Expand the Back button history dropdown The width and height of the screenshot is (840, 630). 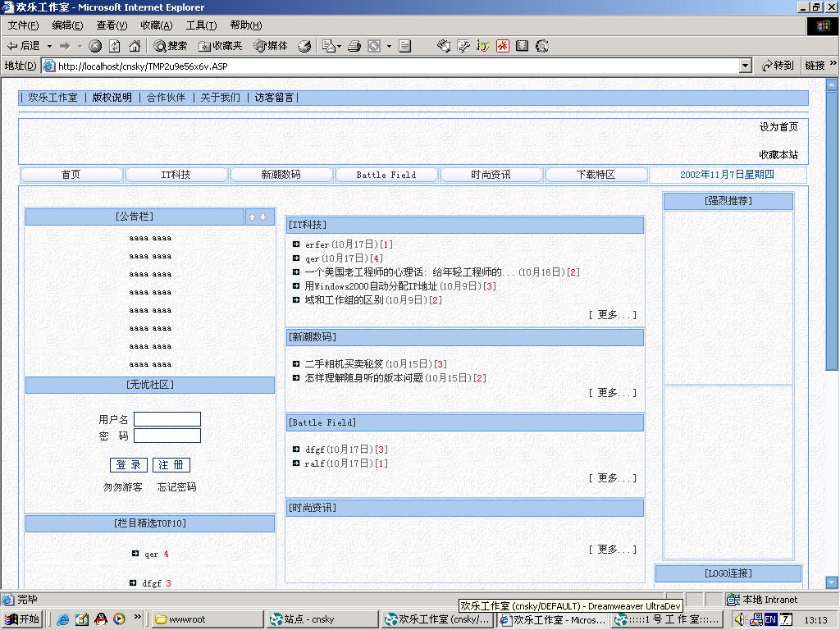click(49, 46)
